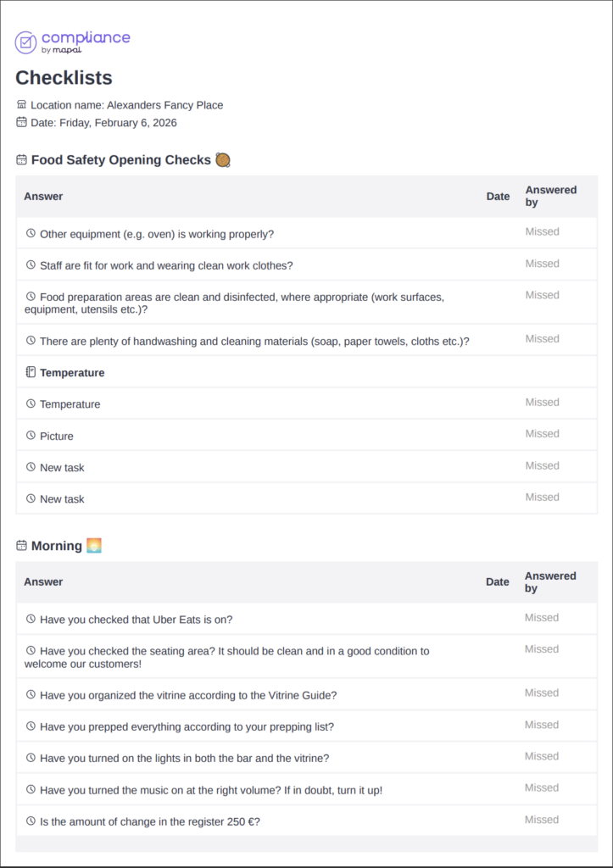Click the prepping list question row
The height and width of the screenshot is (868, 613).
pos(187,726)
